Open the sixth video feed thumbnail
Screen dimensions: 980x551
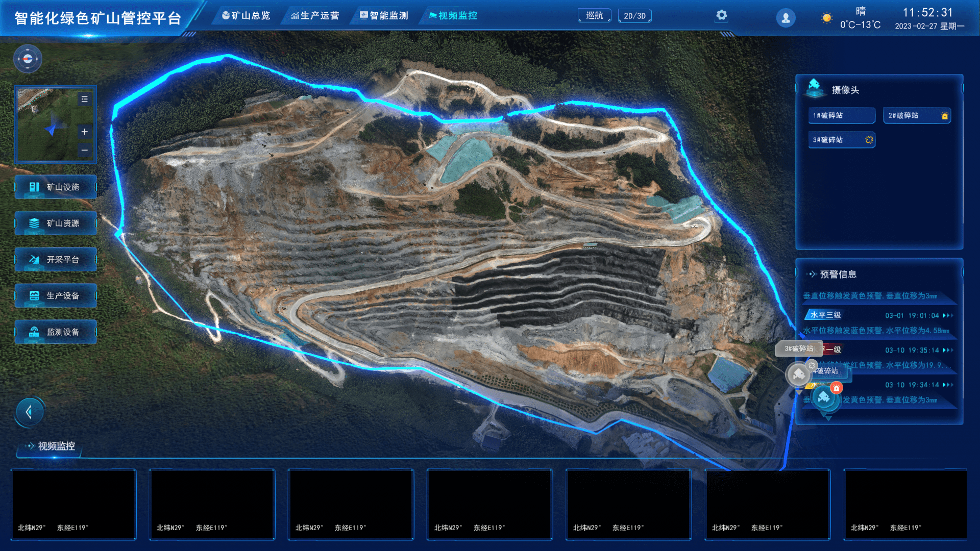click(768, 504)
